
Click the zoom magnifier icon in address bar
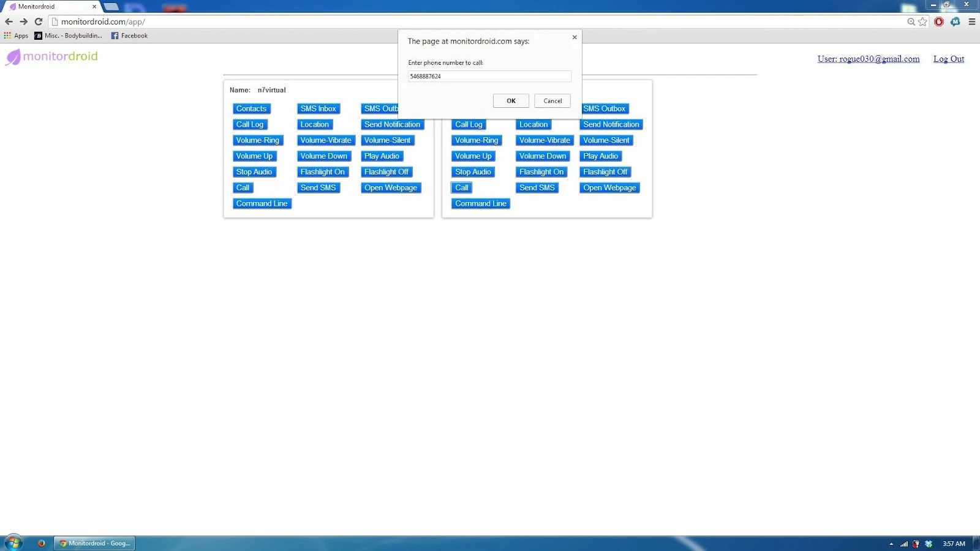911,22
